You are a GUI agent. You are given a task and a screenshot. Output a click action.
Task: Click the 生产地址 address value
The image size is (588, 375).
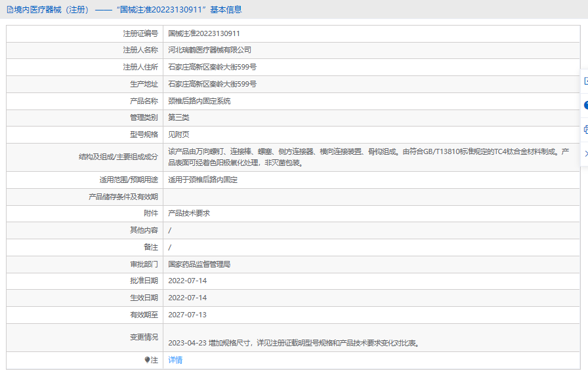pyautogui.click(x=212, y=84)
